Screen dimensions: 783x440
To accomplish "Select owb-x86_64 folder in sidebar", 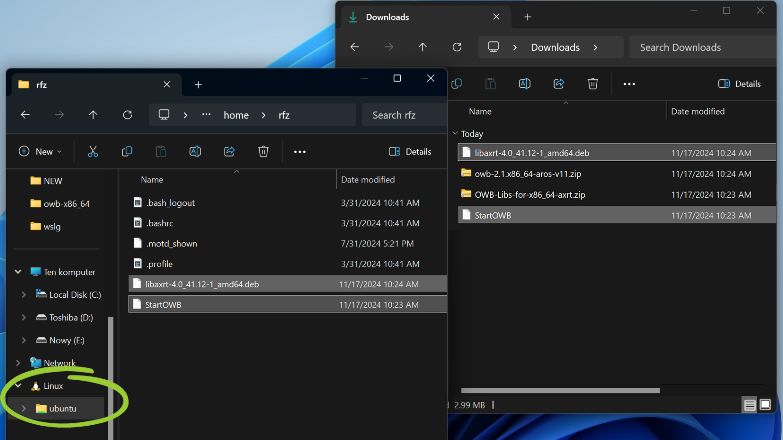I will pyautogui.click(x=60, y=204).
